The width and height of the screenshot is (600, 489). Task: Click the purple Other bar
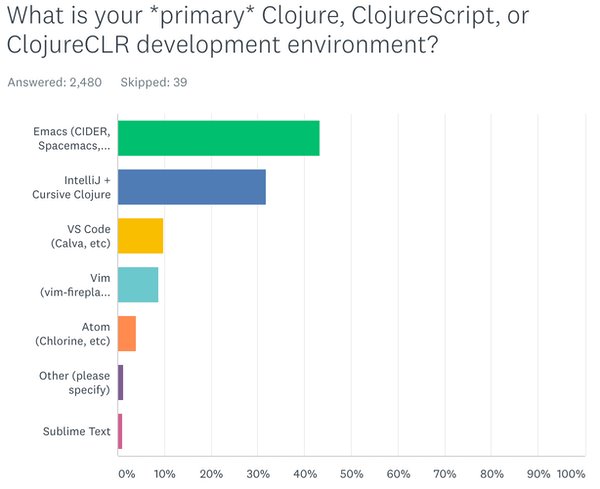[121, 383]
